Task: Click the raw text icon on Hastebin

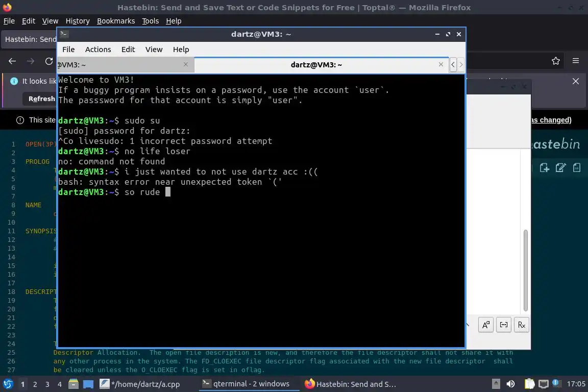Action: tap(577, 168)
